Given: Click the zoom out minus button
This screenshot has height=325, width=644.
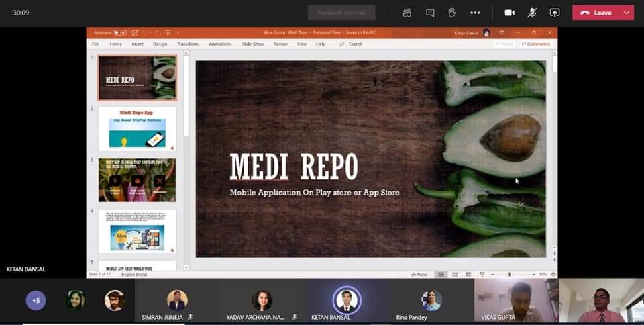Looking at the screenshot, I should (492, 274).
